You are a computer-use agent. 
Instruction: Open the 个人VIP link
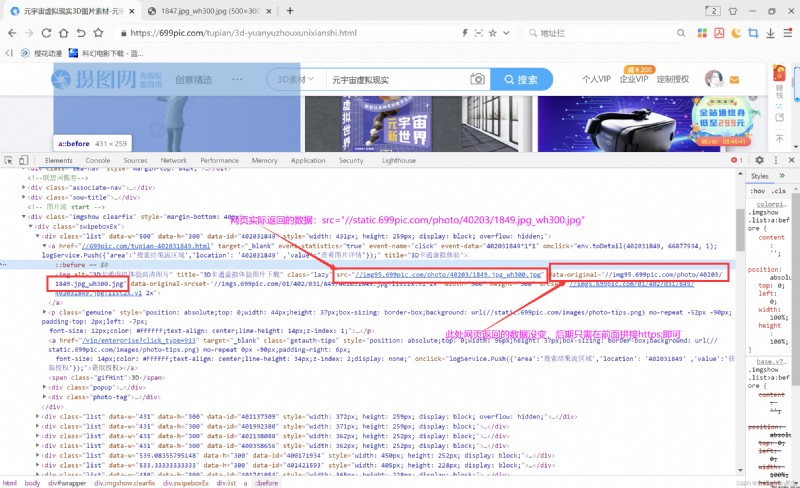pos(596,79)
